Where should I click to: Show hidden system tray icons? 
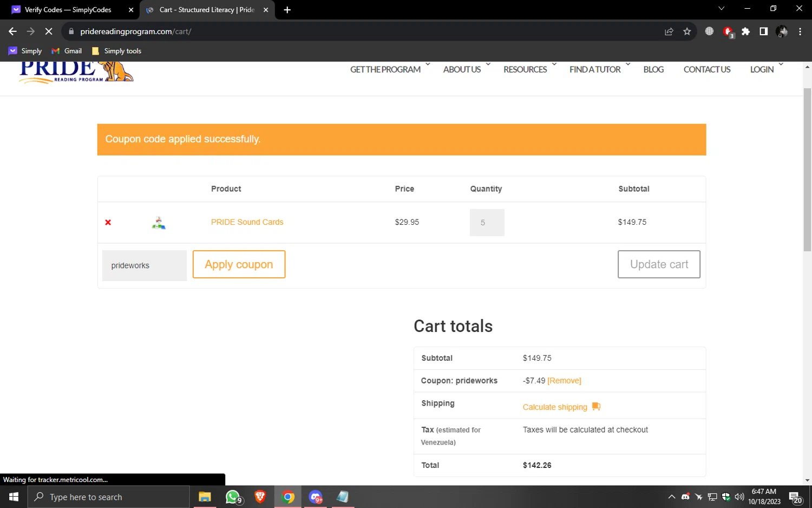pyautogui.click(x=672, y=497)
